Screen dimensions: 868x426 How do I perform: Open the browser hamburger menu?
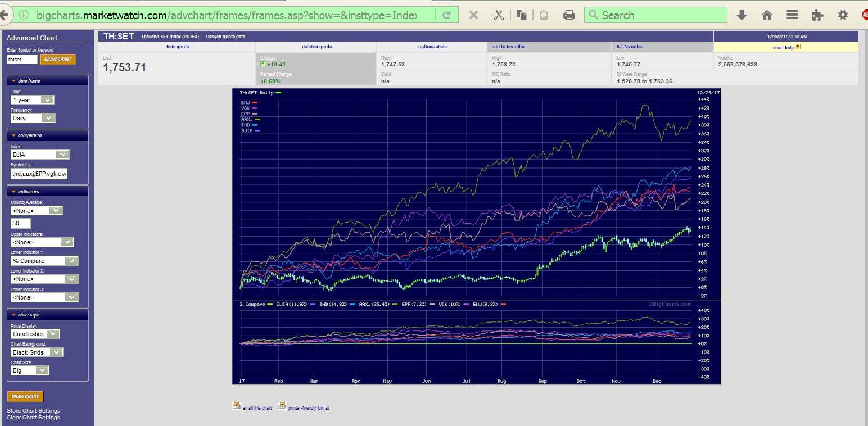(x=792, y=15)
